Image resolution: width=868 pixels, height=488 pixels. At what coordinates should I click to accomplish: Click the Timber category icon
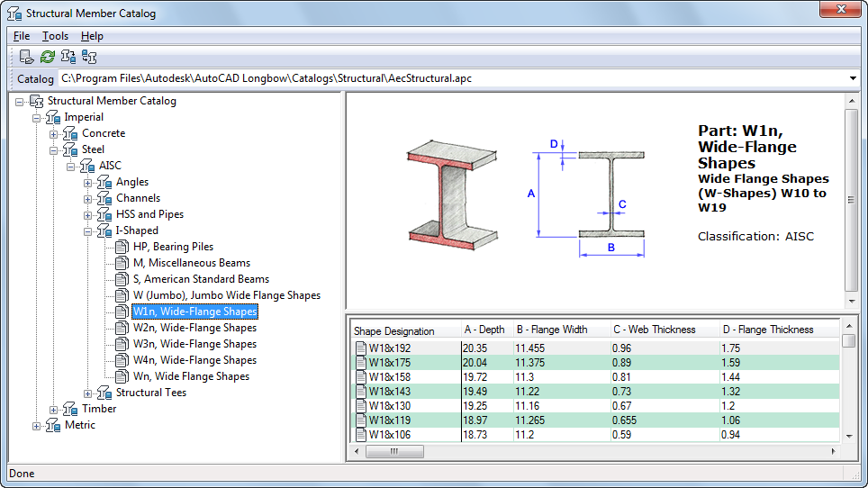click(69, 409)
